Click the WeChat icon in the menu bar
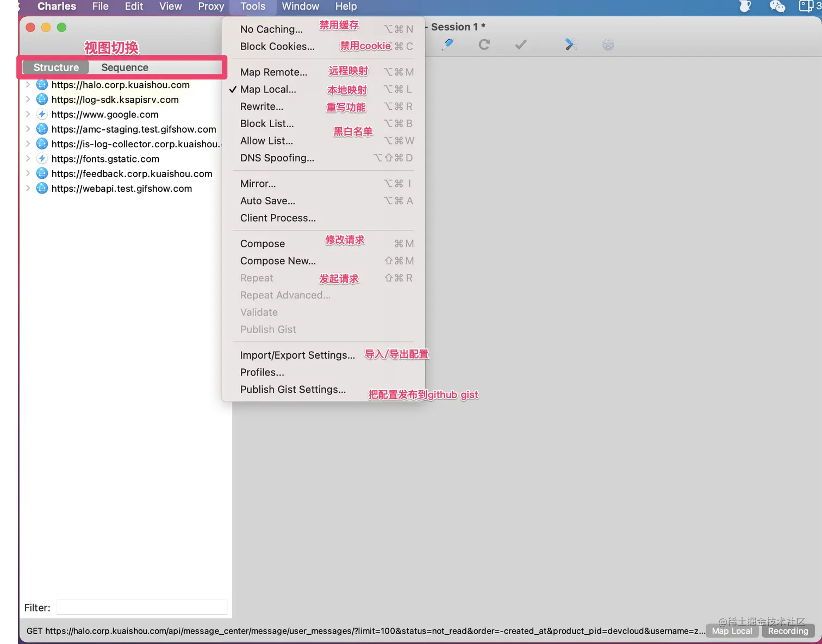The height and width of the screenshot is (644, 822). pos(777,6)
